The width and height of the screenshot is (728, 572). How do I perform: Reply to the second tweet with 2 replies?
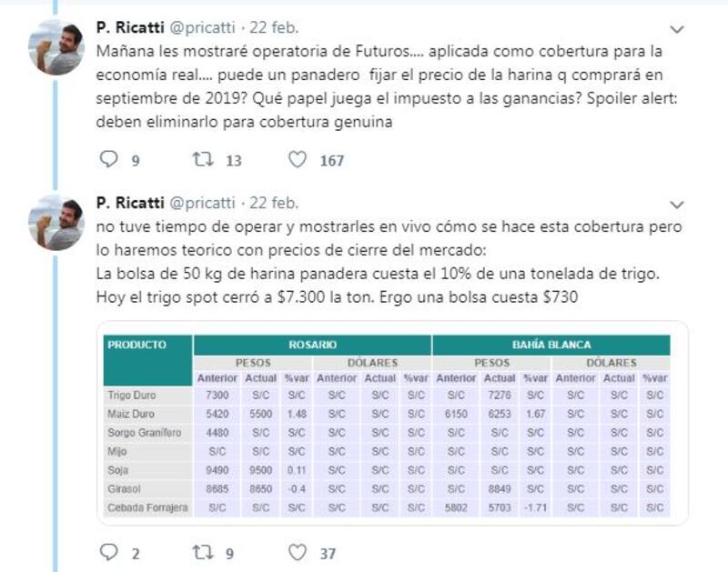coord(108,552)
